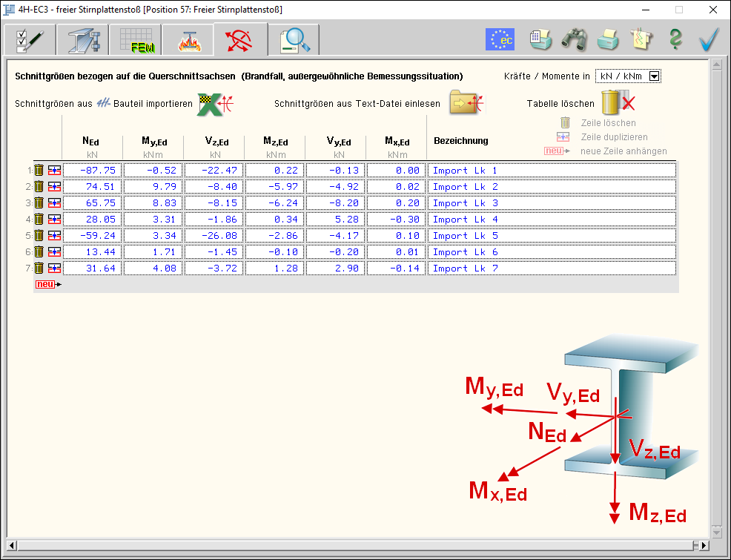Click the Import Lk 5 name field
This screenshot has height=560, width=731.
click(x=552, y=236)
